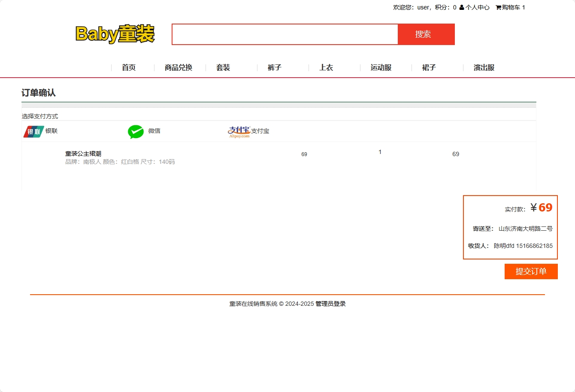Viewport: 575px width, 392px height.
Task: Open the 运动服 category from navigation
Action: coord(380,67)
